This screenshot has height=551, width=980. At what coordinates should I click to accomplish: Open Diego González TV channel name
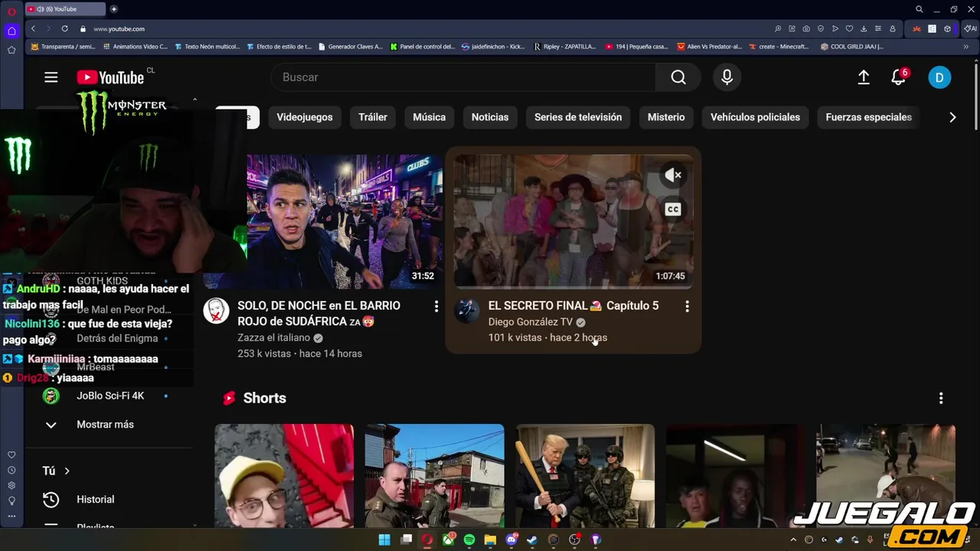point(531,322)
